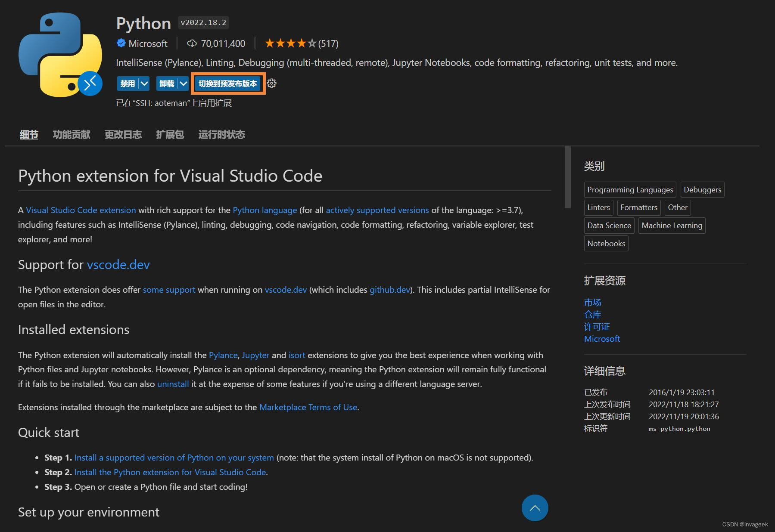The image size is (775, 532).
Task: Open Install the Python extension link
Action: (x=170, y=472)
